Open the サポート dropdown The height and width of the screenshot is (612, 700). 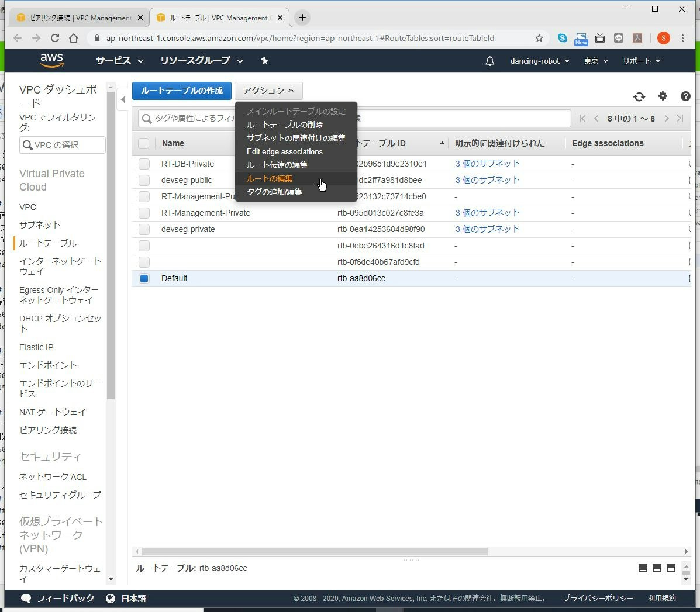pyautogui.click(x=641, y=61)
